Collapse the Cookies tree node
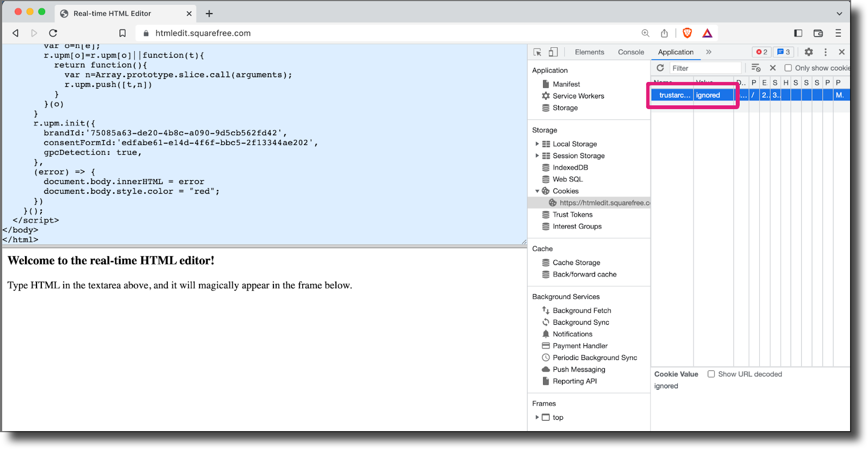 click(537, 191)
